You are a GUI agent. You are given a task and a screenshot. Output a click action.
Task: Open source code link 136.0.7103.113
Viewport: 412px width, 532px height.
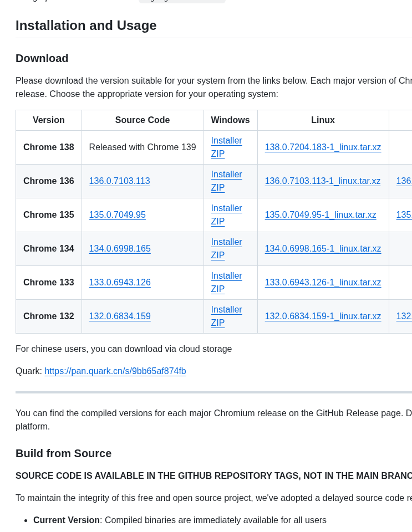coord(119,181)
